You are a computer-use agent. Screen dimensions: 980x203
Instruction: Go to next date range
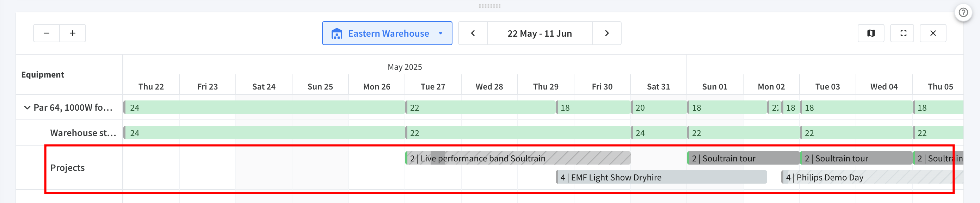coord(607,33)
